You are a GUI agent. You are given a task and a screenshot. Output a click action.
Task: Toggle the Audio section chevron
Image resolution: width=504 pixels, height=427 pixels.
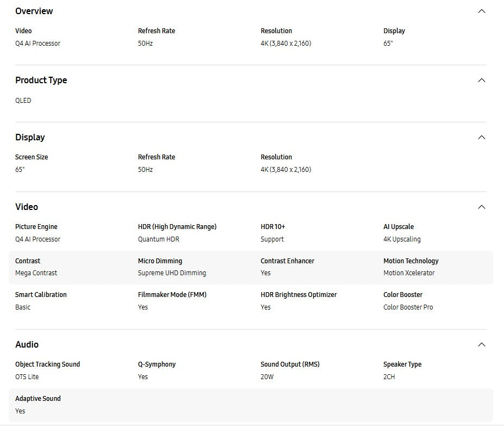coord(481,345)
